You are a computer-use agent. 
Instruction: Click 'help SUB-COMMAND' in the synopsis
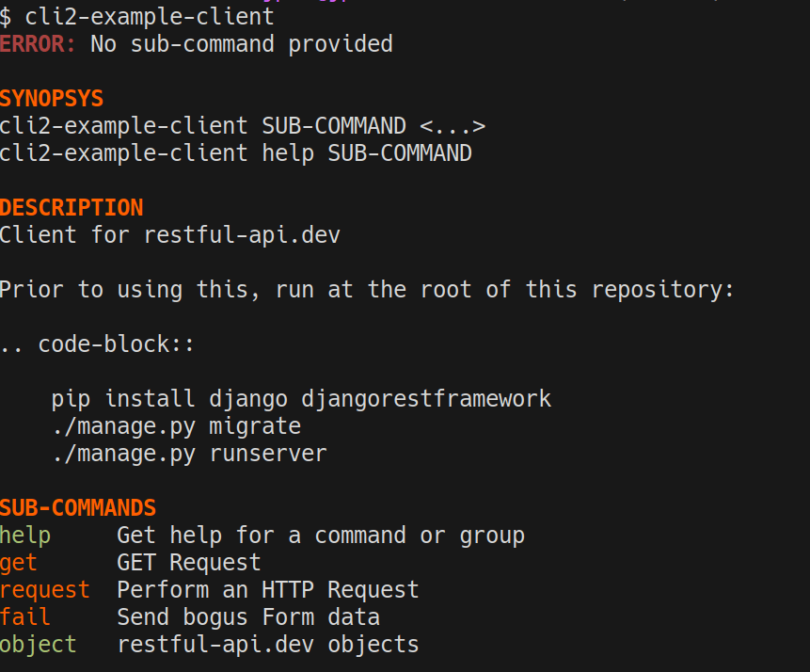pos(367,153)
